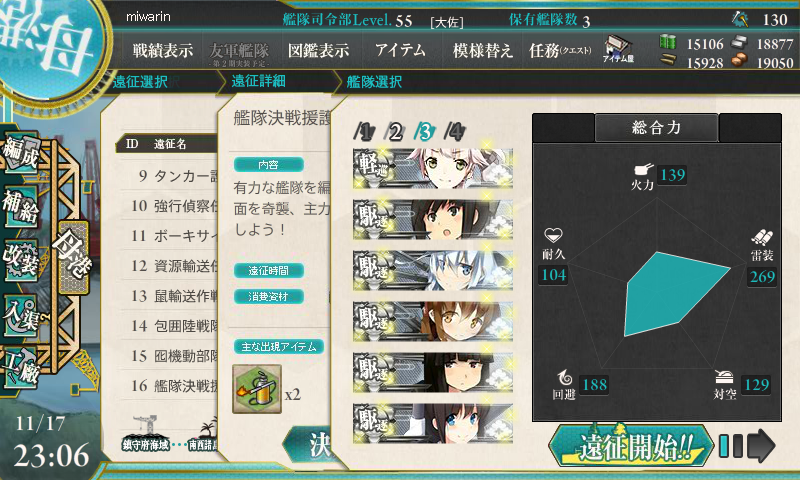Open the 入渠 docking repair icon
The image size is (800, 480).
pyautogui.click(x=20, y=317)
